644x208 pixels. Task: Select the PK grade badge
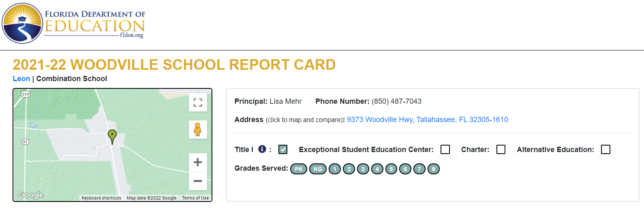[299, 169]
